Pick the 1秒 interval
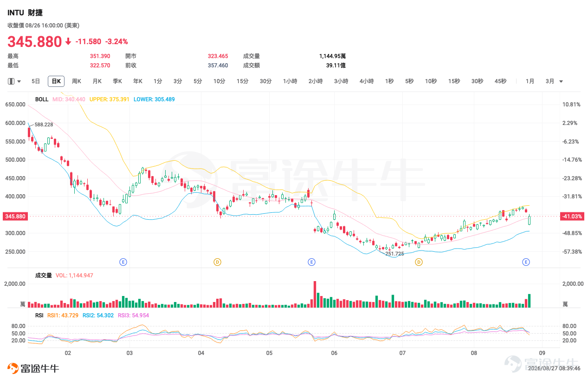The image size is (588, 381). [x=389, y=81]
